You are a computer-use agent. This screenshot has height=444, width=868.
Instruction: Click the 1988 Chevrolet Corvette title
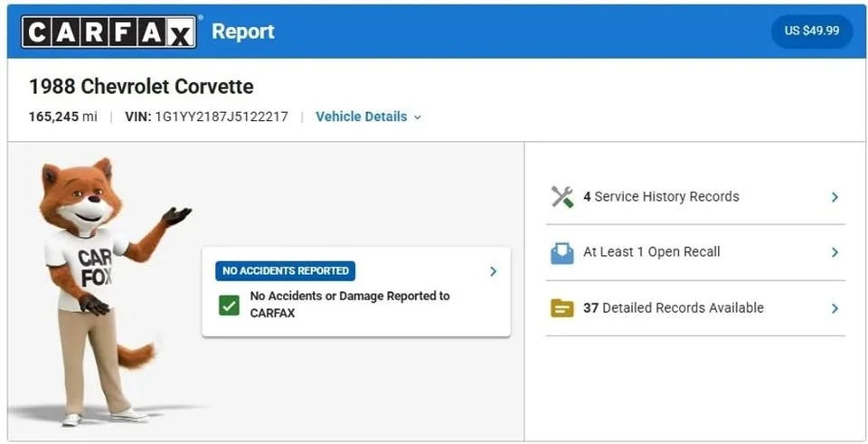(x=141, y=87)
